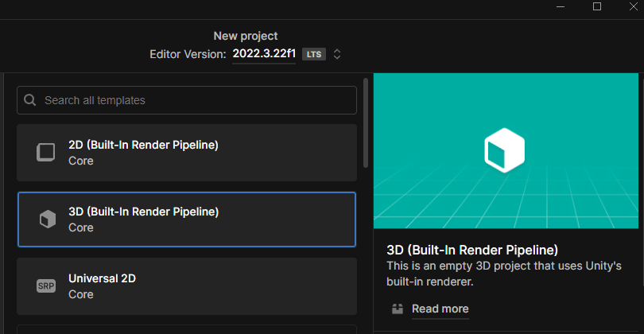The width and height of the screenshot is (644, 334).
Task: Select the 2D (Built-In Render Pipeline) template
Action: click(x=187, y=153)
